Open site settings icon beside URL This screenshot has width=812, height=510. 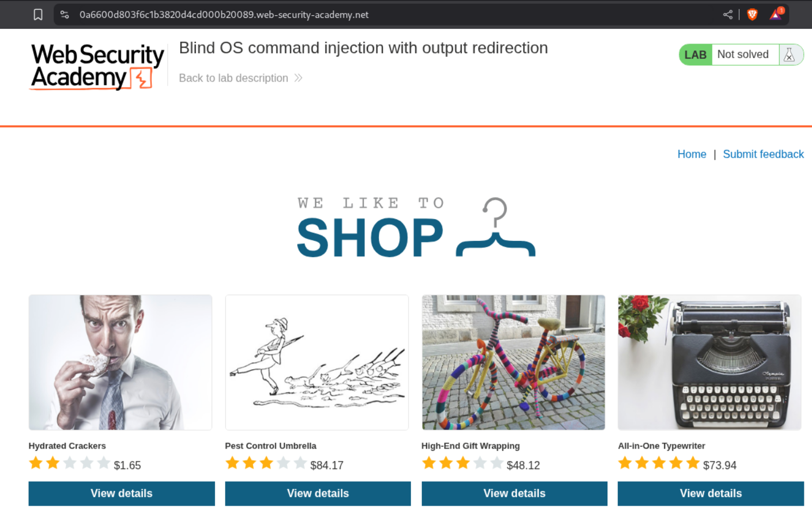65,15
